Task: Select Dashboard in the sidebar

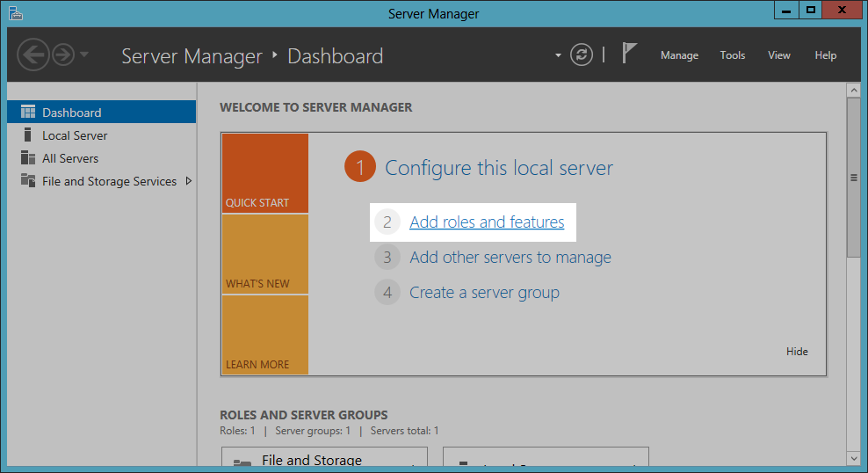Action: pos(102,112)
